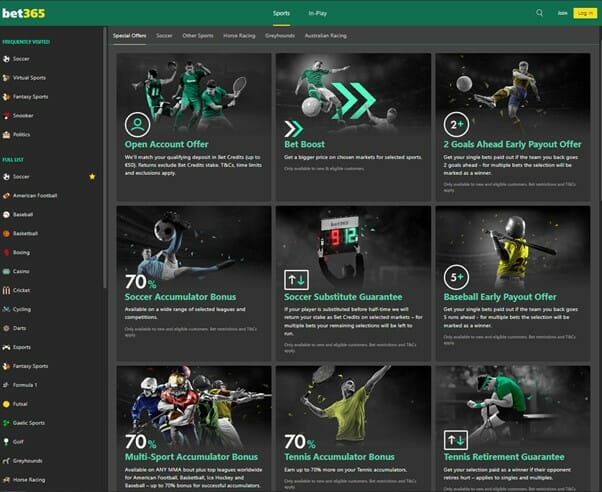The image size is (602, 492).
Task: Click the Basketball icon
Action: 6,234
